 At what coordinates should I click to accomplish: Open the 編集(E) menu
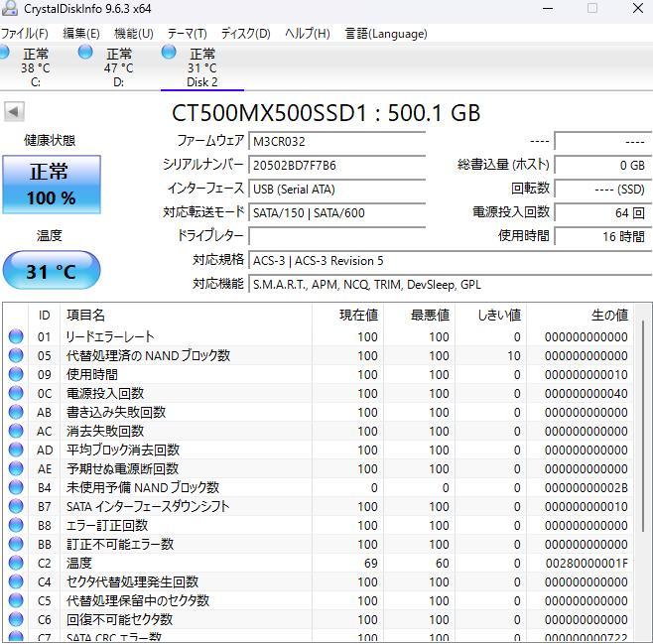81,34
